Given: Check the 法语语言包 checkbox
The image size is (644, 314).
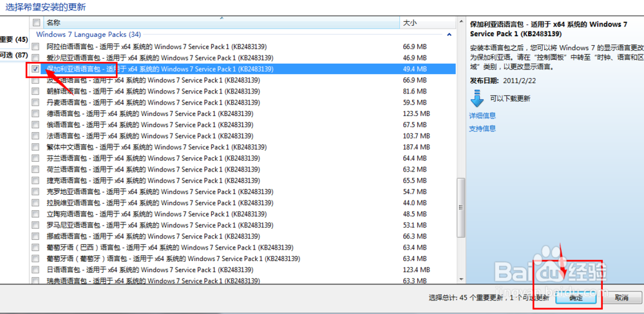Looking at the screenshot, I should (x=36, y=135).
